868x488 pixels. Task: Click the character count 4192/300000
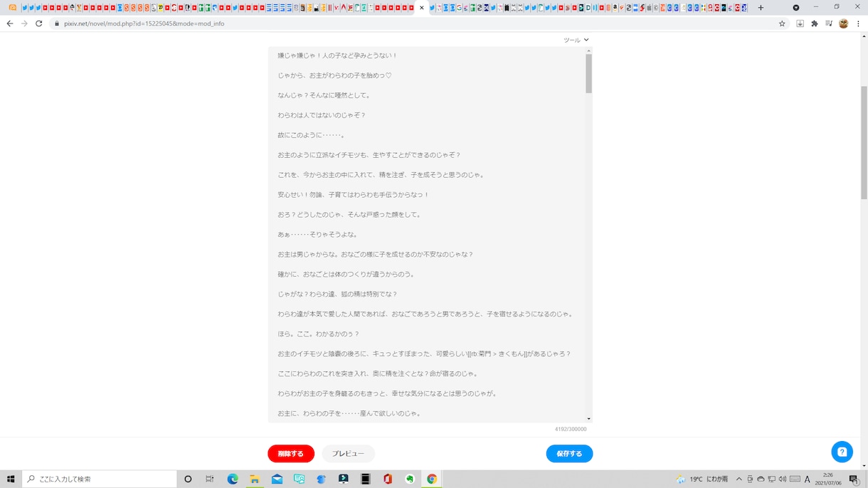571,430
